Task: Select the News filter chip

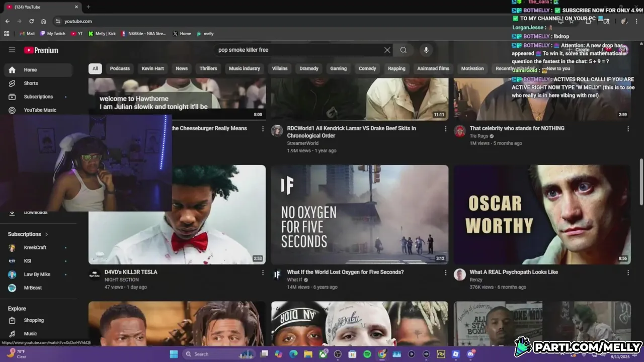Action: coord(182,68)
